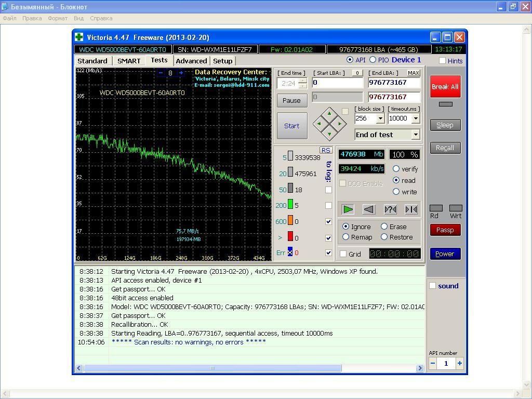Select the verify radio button
The width and height of the screenshot is (532, 399).
(396, 169)
